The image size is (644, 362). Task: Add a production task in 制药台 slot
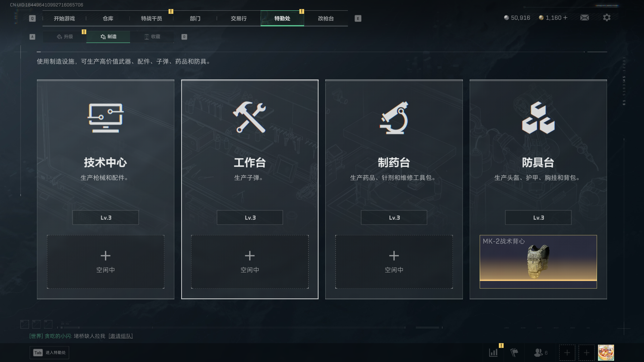(x=394, y=262)
